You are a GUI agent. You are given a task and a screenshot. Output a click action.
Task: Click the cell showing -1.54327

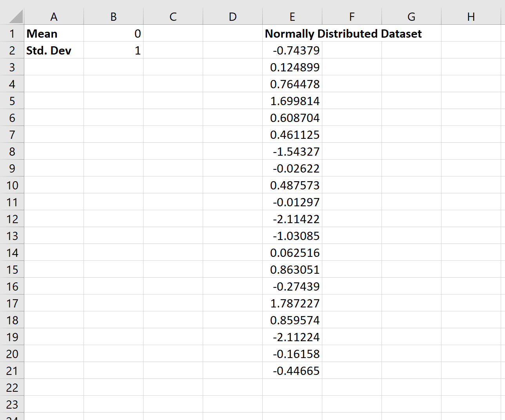292,151
